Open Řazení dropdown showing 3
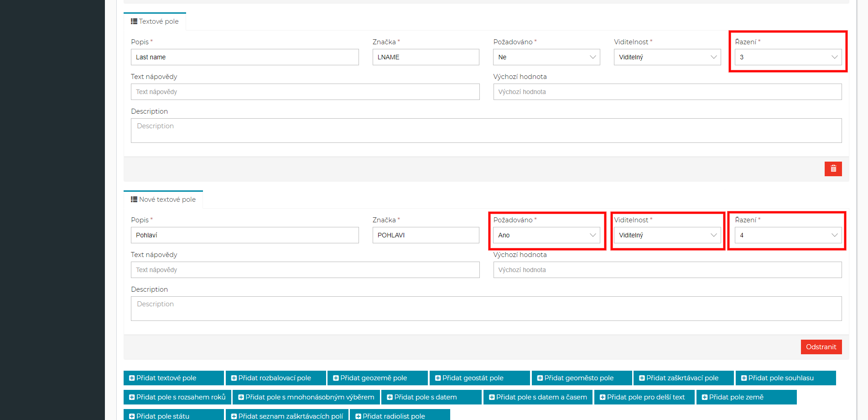This screenshot has height=420, width=868. tap(788, 57)
